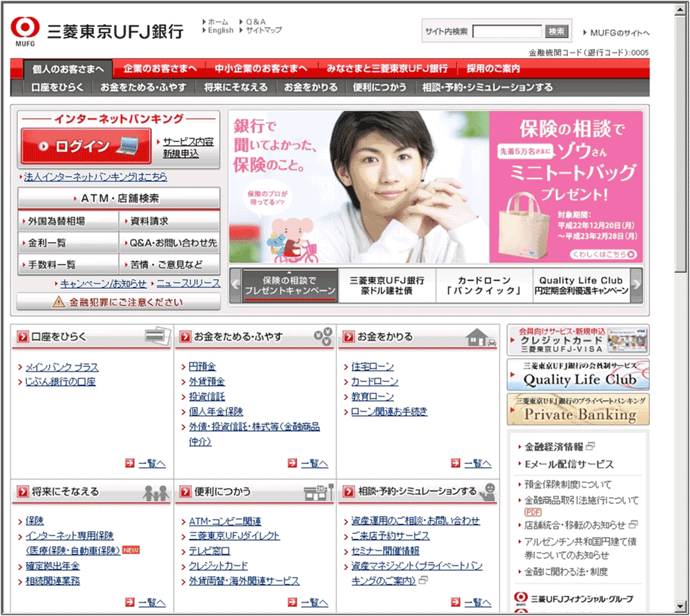Open the 個人のお客さまへ tab
The width and height of the screenshot is (690, 616).
68,69
